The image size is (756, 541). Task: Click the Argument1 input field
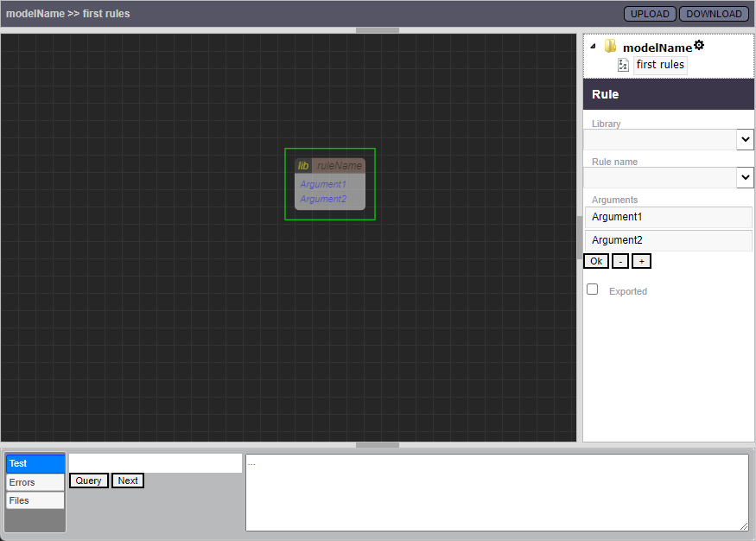coord(668,217)
